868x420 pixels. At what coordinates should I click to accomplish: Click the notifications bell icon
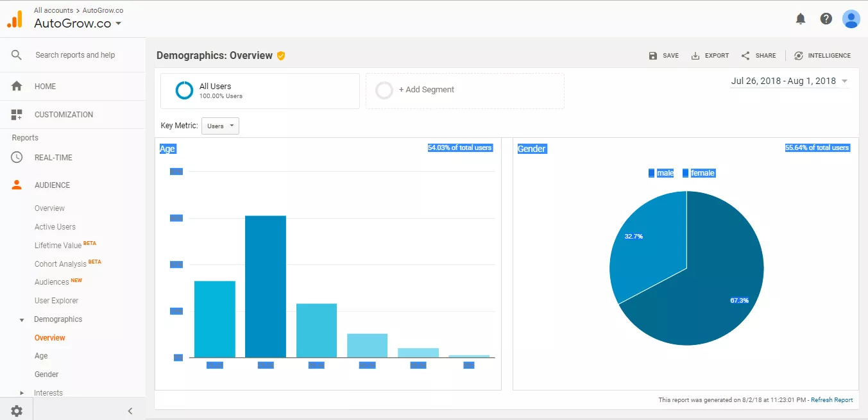click(x=801, y=19)
